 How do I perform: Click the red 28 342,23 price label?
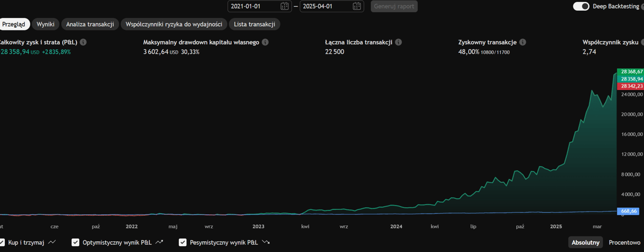[630, 86]
